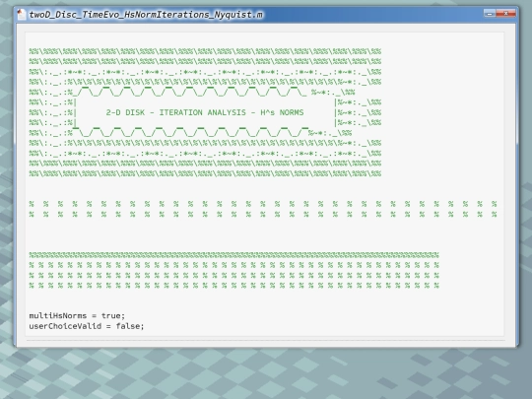
Task: Click the window title twoD_Disc_TimeEvo_HsNormIterations_Nyquist.m
Action: click(x=146, y=15)
